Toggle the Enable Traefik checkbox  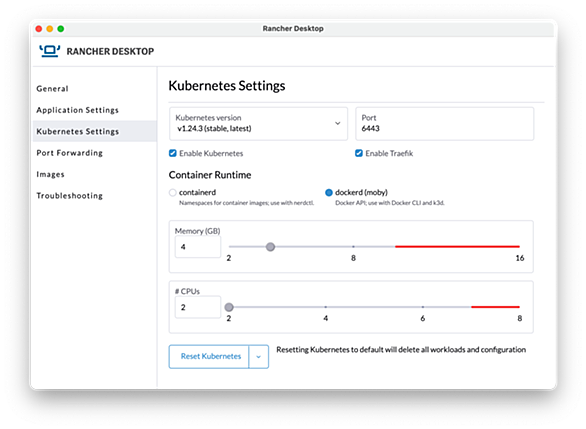pos(359,153)
